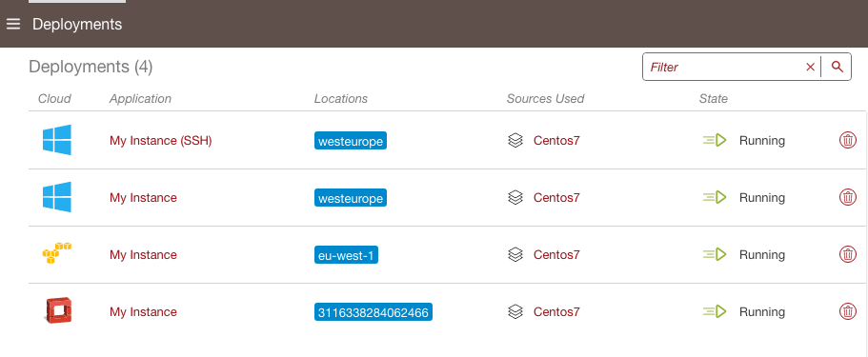The width and height of the screenshot is (868, 357).
Task: Click the State column header
Action: [713, 98]
